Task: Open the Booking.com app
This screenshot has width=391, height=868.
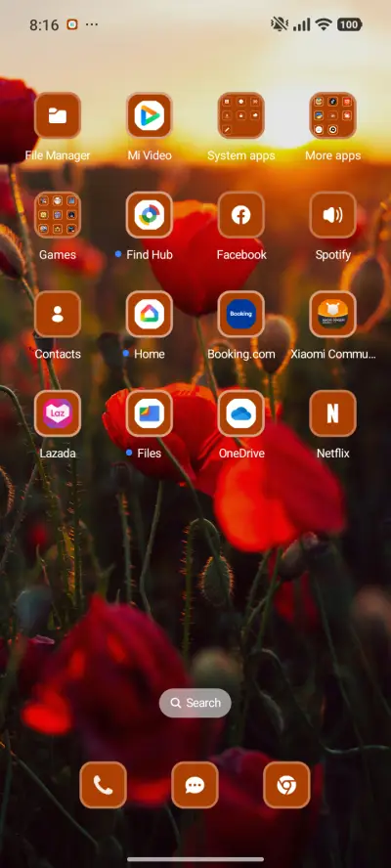Action: coord(240,314)
